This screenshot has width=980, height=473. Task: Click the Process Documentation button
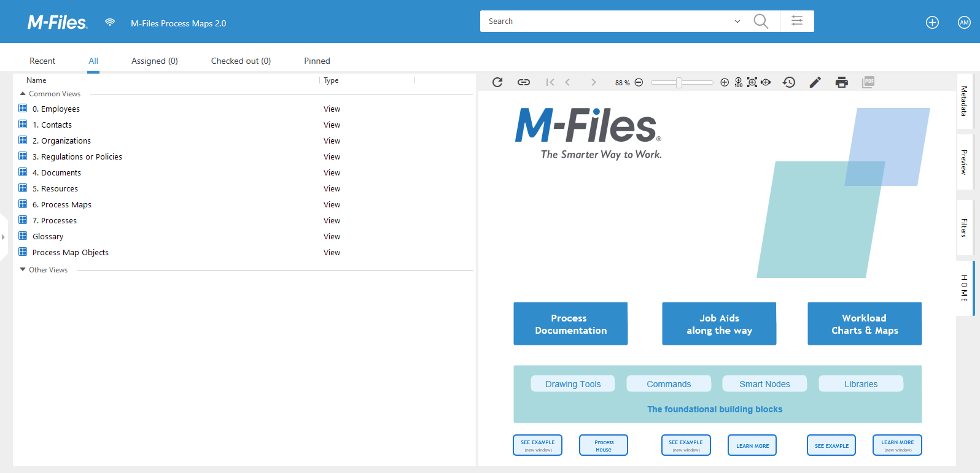(x=570, y=324)
